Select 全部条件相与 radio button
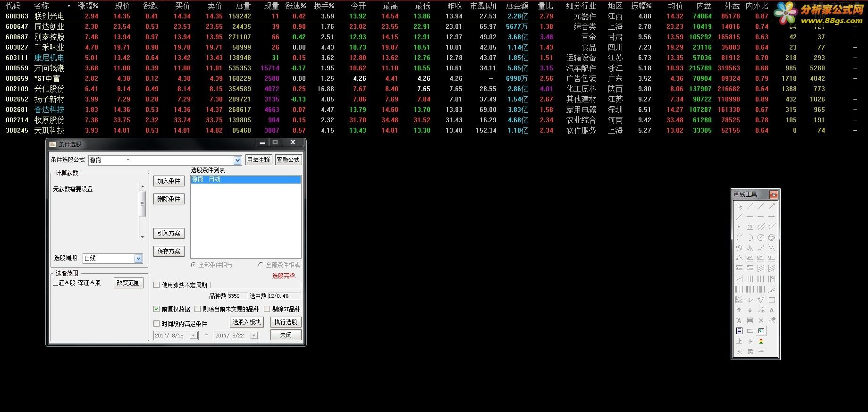The image size is (868, 412). tap(193, 265)
